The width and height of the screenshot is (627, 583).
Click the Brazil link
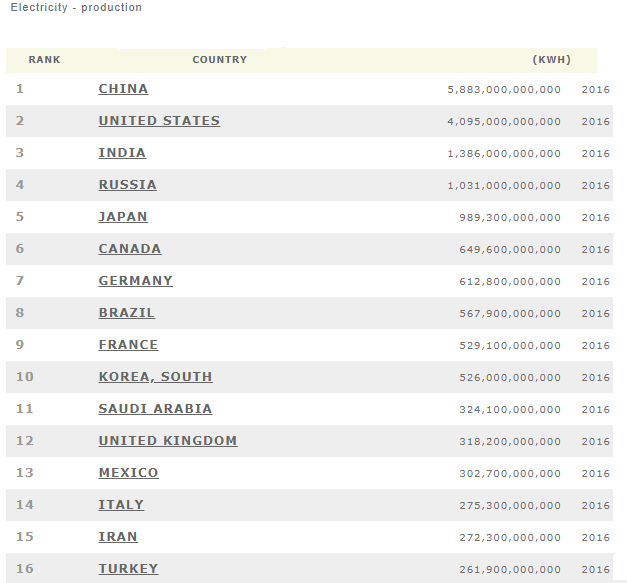pos(127,313)
